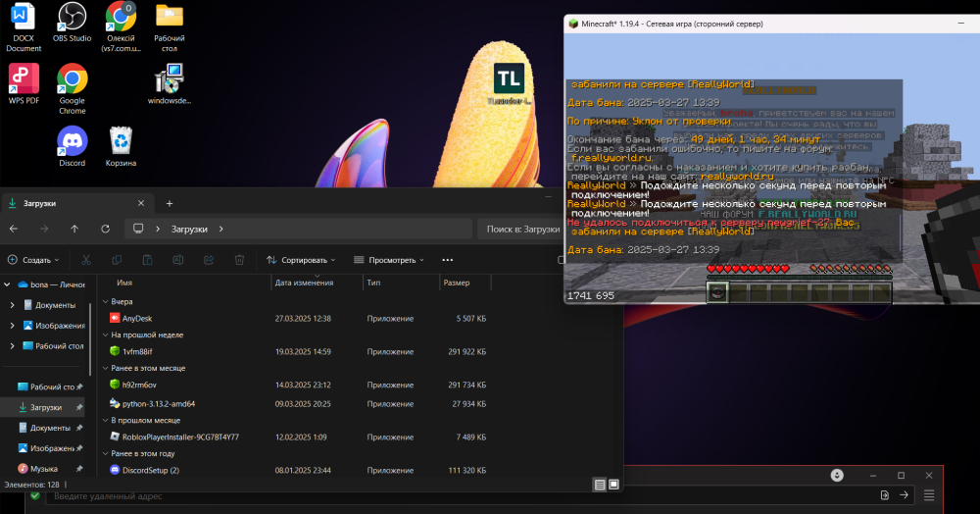Click the AnyDesk round download badge icon
980x514 pixels.
[x=837, y=475]
